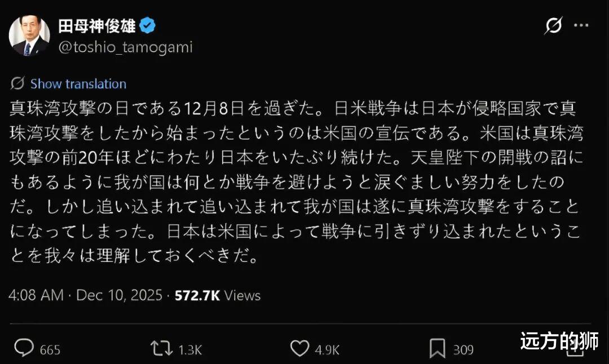Click the 309 bookmarks count
The width and height of the screenshot is (609, 364).
tap(463, 350)
